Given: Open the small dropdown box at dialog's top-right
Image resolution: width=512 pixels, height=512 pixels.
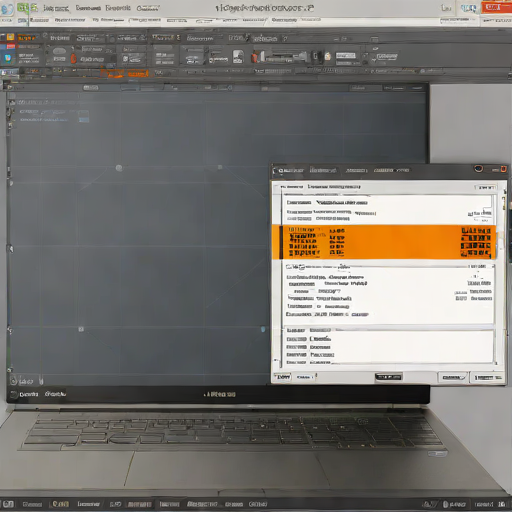Looking at the screenshot, I should [486, 187].
